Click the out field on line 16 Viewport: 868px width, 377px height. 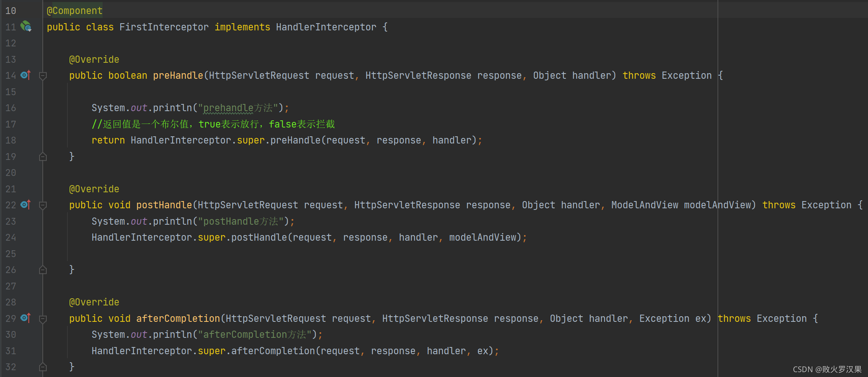point(139,108)
